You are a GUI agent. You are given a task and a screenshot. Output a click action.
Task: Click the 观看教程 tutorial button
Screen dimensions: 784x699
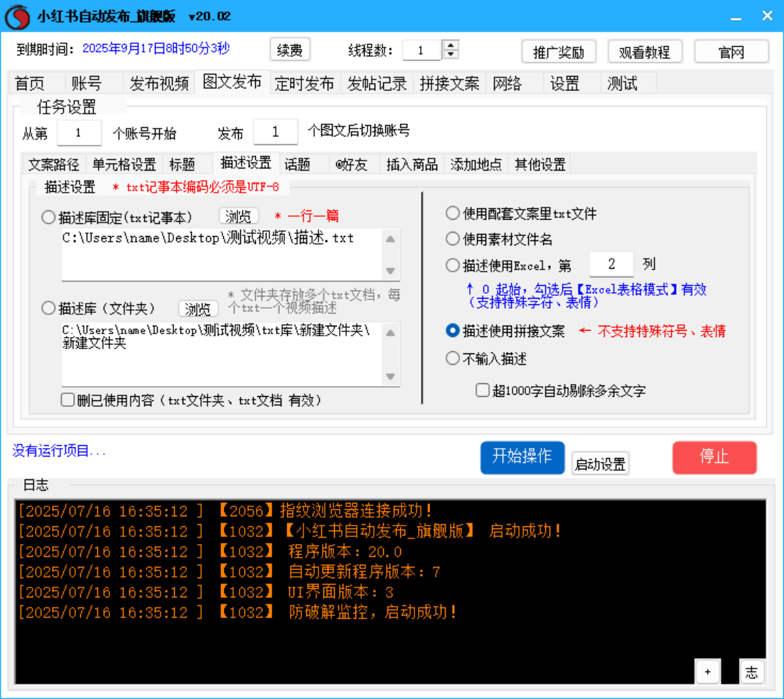645,51
